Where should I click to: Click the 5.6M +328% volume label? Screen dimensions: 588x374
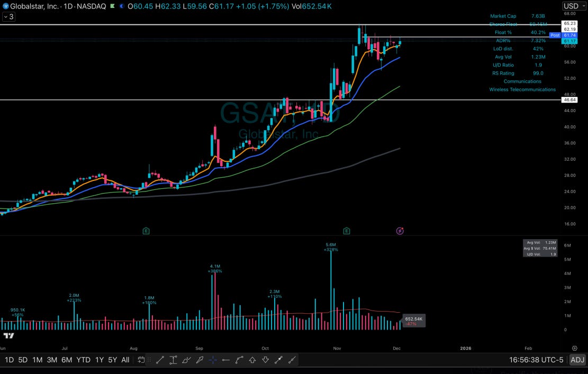click(x=331, y=247)
